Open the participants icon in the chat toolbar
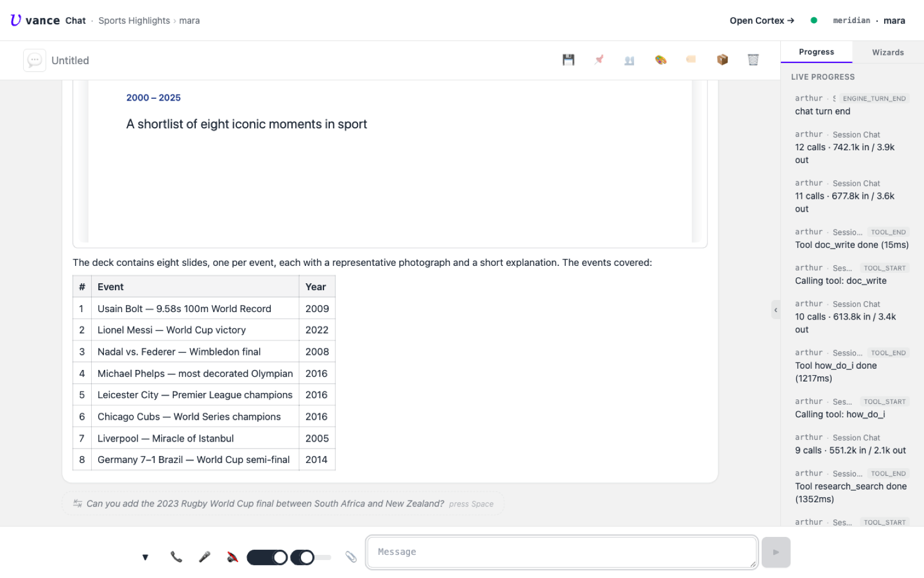The image size is (924, 578). (629, 60)
